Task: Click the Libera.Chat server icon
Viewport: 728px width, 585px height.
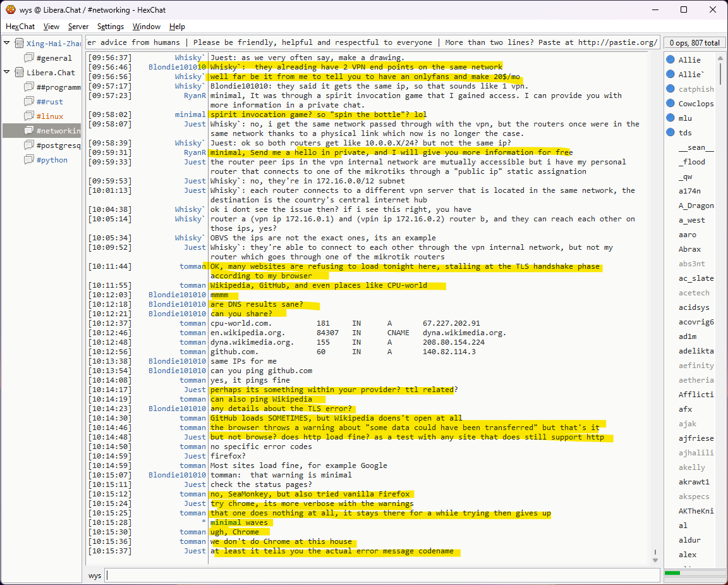Action: [x=19, y=73]
